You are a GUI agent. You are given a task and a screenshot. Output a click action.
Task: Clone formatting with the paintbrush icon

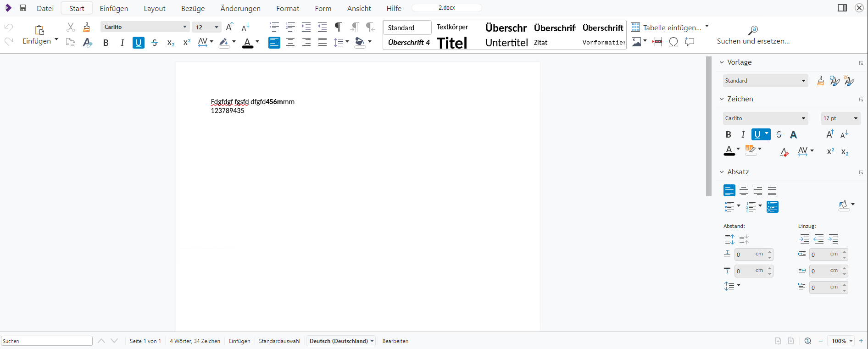(x=87, y=27)
